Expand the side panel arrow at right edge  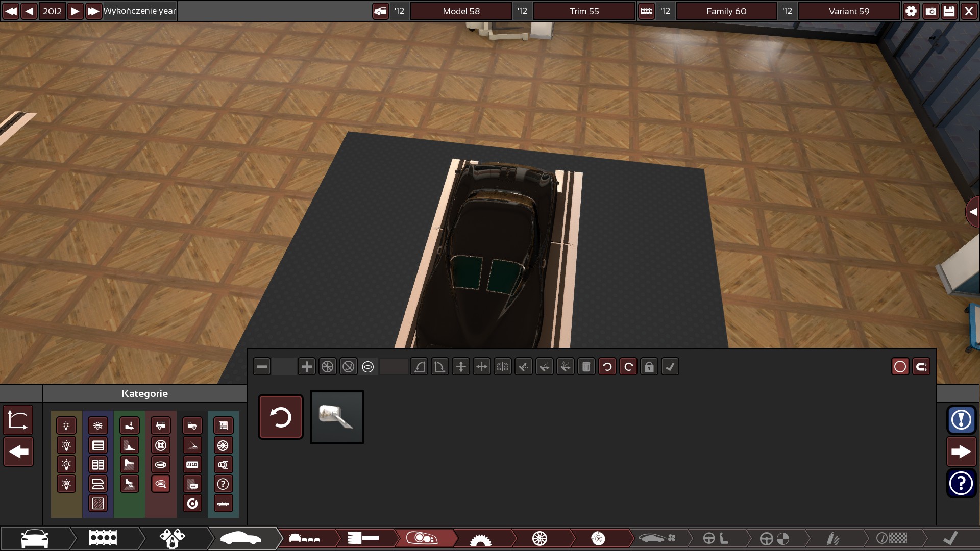973,212
